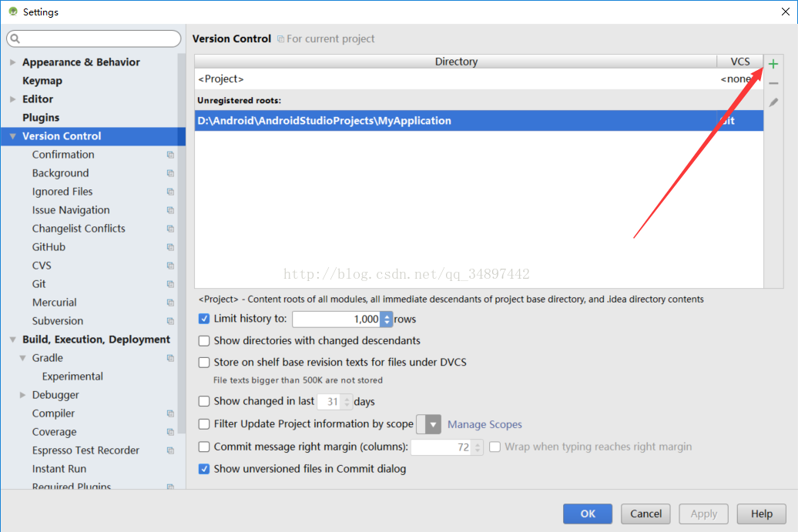Click project-level icon beside Gradle
The width and height of the screenshot is (798, 532).
click(x=170, y=358)
